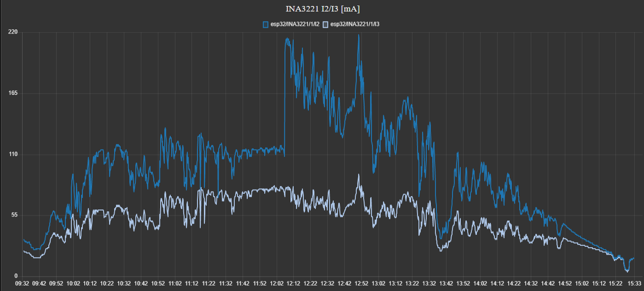This screenshot has height=291, width=644.
Task: Click the 14:02 time axis label
Action: click(480, 284)
